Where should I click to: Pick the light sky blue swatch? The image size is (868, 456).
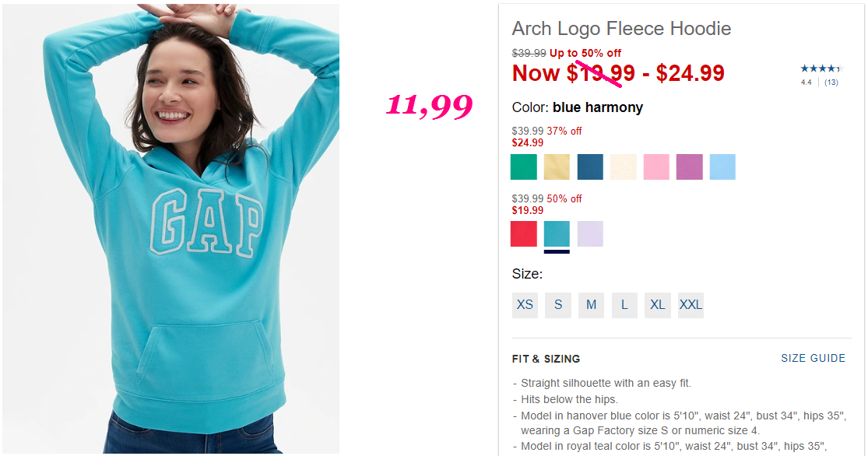tap(722, 167)
